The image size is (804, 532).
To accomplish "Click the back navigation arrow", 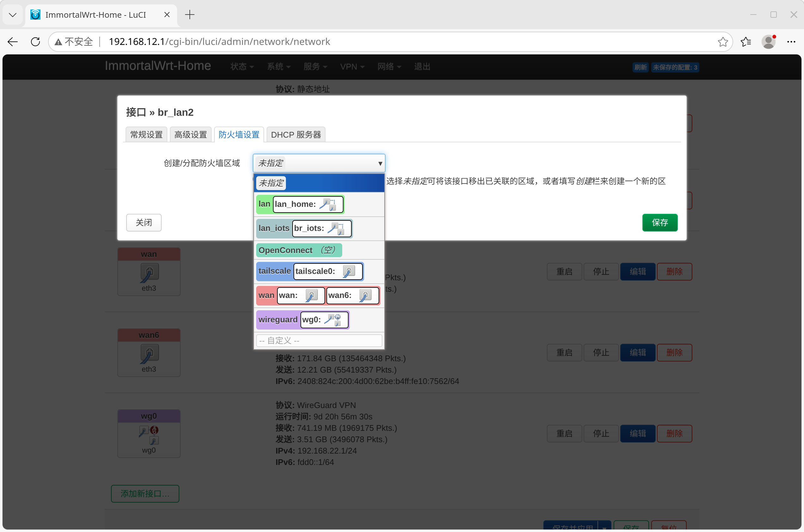I will coord(13,42).
